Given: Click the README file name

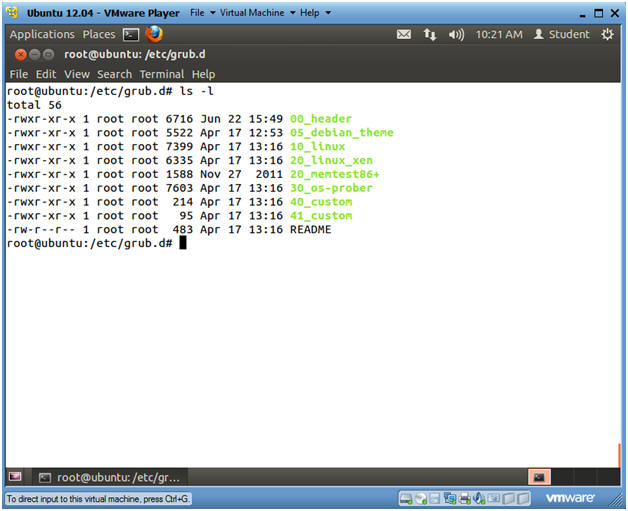Looking at the screenshot, I should (x=310, y=229).
